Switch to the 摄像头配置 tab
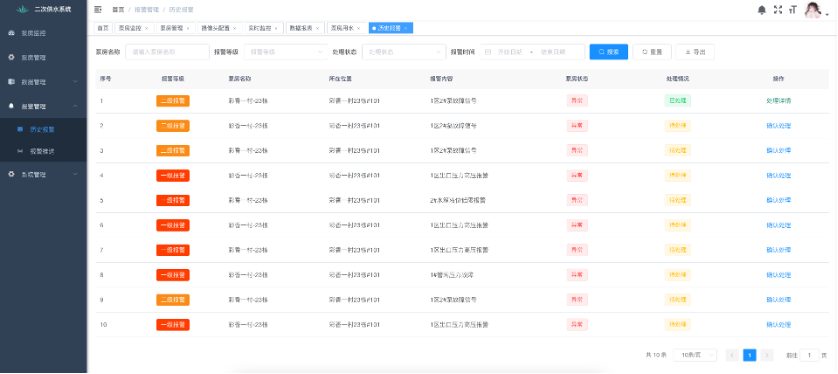 pyautogui.click(x=215, y=28)
